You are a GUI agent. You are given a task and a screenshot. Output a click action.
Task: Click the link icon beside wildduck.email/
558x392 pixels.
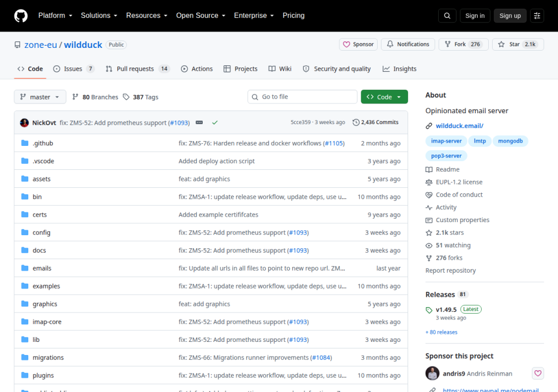[429, 126]
